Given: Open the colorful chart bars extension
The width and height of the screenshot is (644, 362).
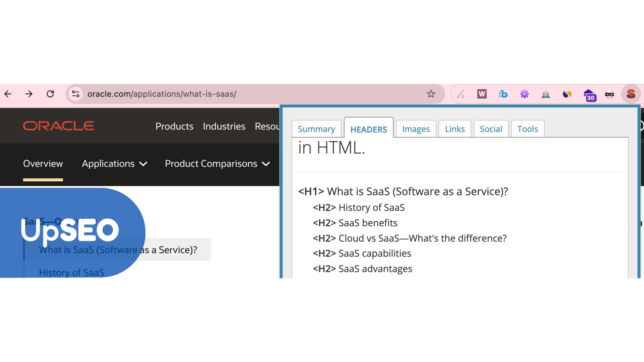Looking at the screenshot, I should point(546,94).
